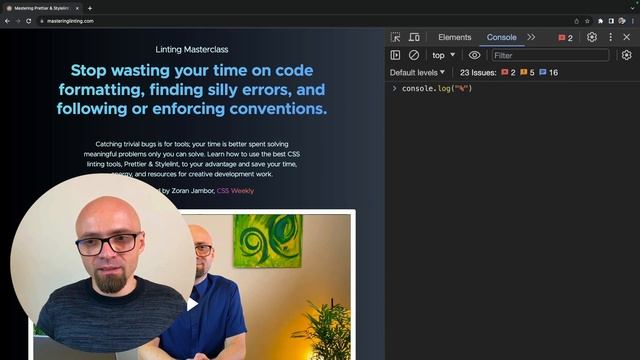640x360 pixels.
Task: Reload the masteringlinting.com page
Action: [x=29, y=21]
